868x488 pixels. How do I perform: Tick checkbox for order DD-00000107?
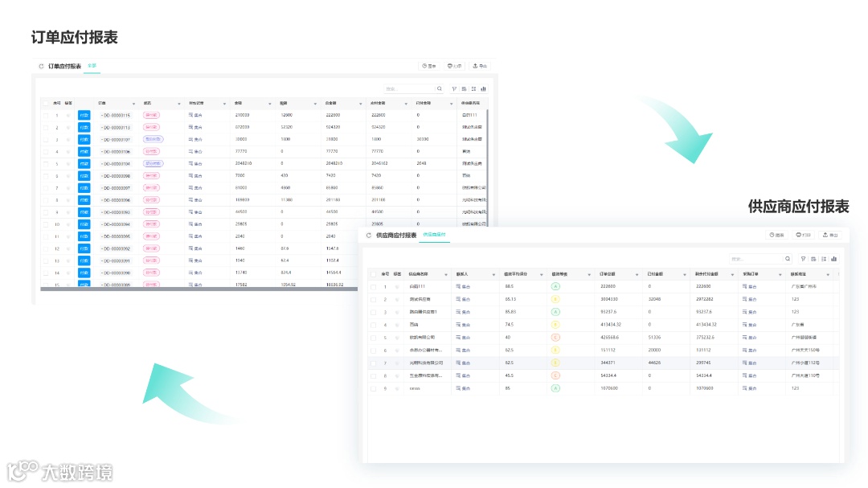(x=45, y=140)
